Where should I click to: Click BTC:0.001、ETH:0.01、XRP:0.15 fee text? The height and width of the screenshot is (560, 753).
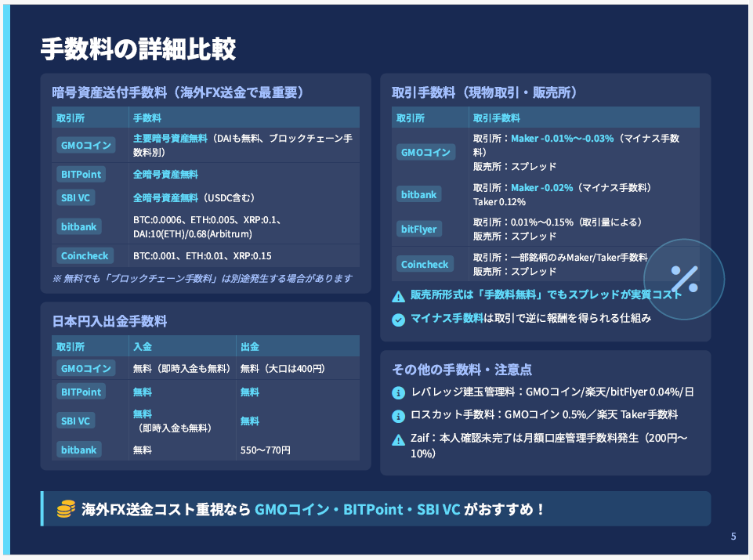(x=202, y=256)
